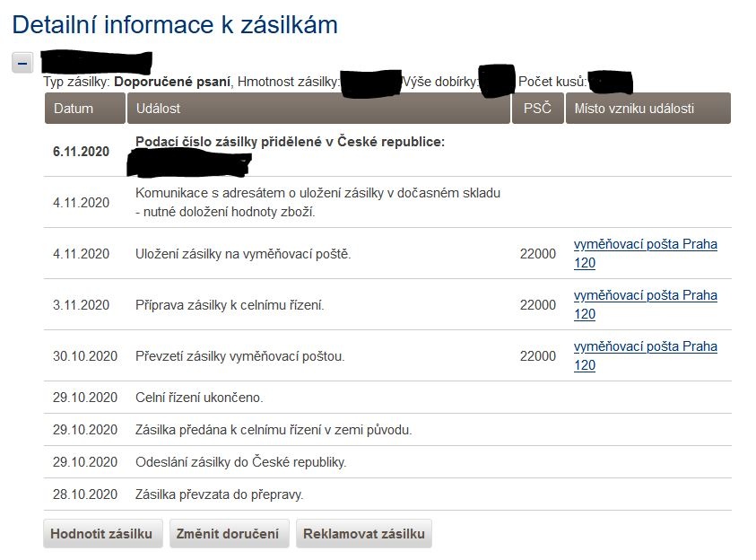Click the Hodnotit zásilku button
756x560 pixels.
pyautogui.click(x=101, y=534)
